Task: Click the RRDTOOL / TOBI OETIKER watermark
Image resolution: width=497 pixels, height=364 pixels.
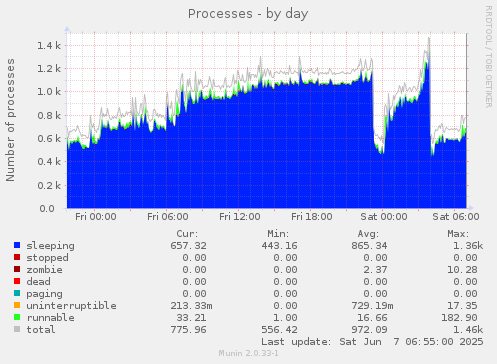Action: pos(489,57)
